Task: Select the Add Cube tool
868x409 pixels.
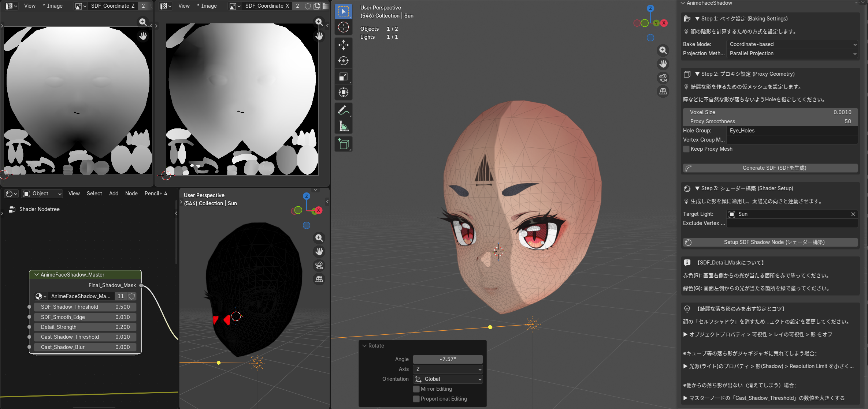Action: pyautogui.click(x=343, y=144)
